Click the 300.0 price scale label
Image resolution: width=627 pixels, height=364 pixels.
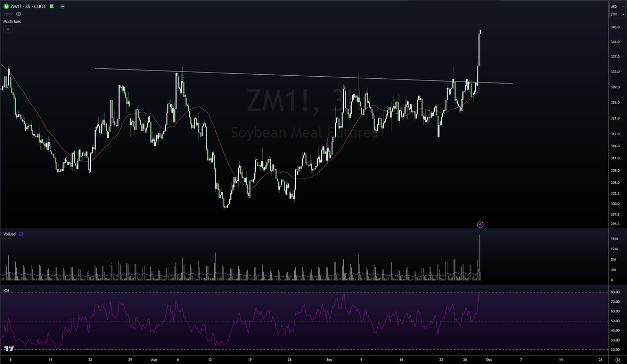click(615, 204)
